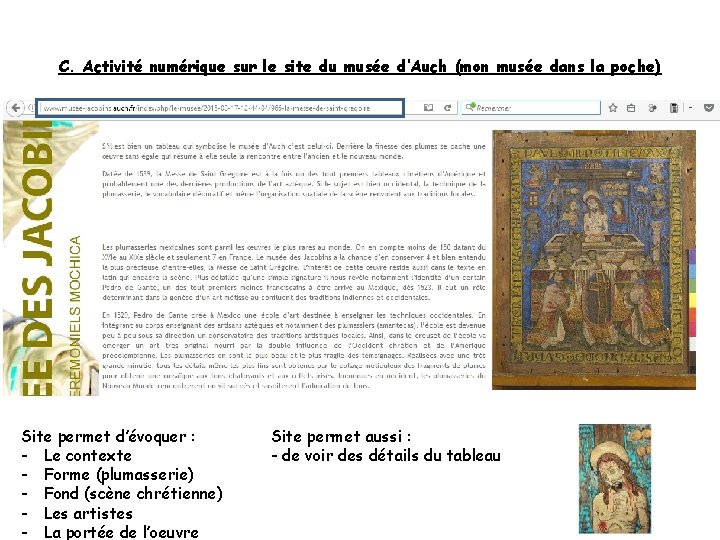720x540 pixels.
Task: Toggle reader view icon in address bar
Action: [428, 108]
